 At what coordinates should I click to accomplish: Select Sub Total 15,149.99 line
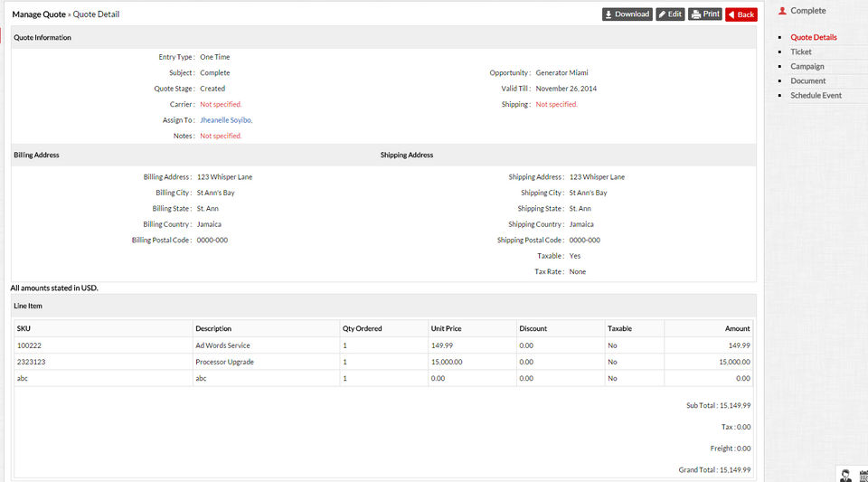pyautogui.click(x=718, y=406)
